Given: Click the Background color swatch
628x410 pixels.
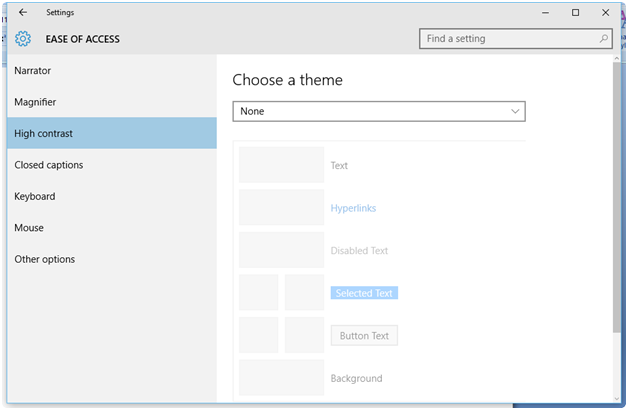Looking at the screenshot, I should click(x=281, y=378).
